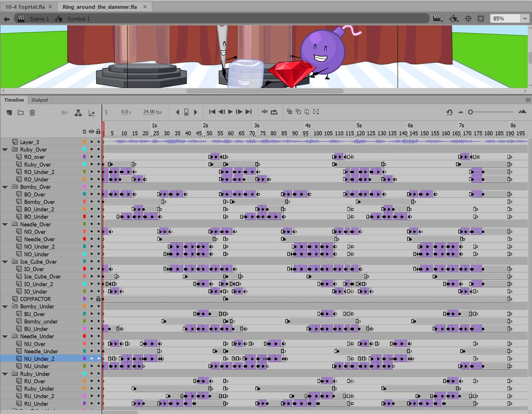Collapse the Ruby_Under folder
The image size is (532, 414).
[5, 374]
